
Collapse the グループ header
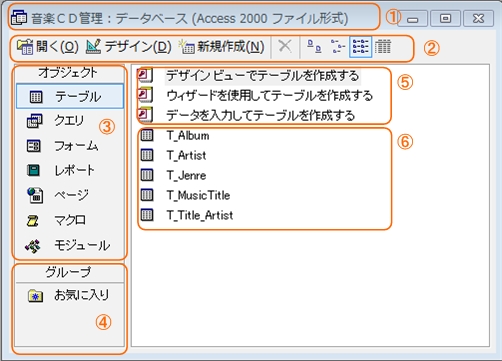(70, 273)
